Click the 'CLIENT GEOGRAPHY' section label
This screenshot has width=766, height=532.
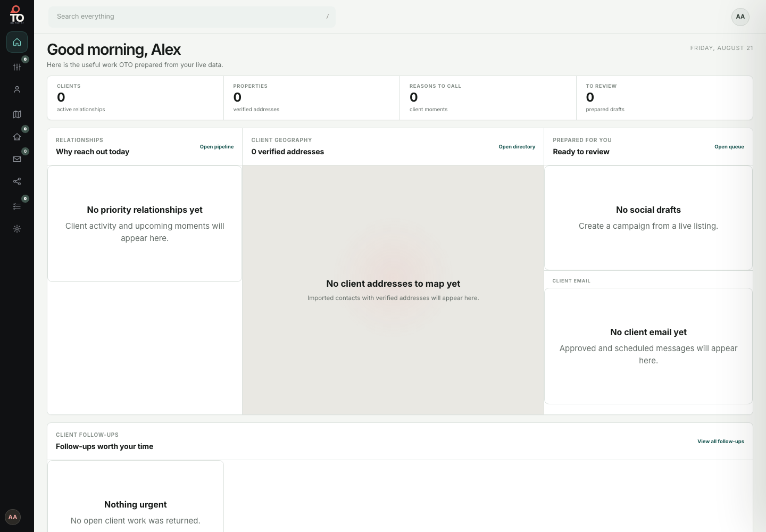(281, 140)
